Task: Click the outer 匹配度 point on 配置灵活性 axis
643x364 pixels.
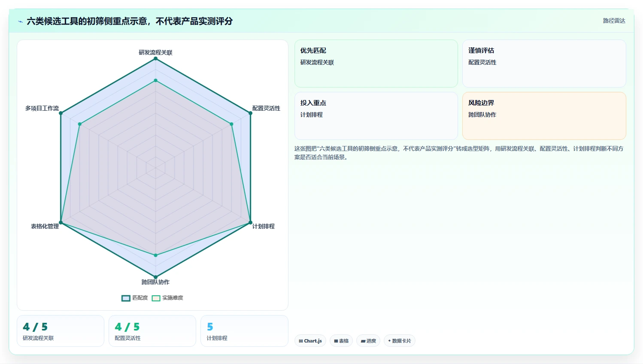Action: click(251, 113)
